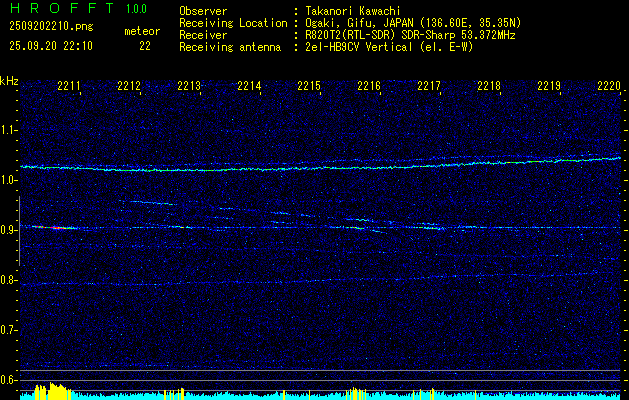This screenshot has width=629, height=400.
Task: Click the 0.9 kHz axis label
Action: click(8, 230)
